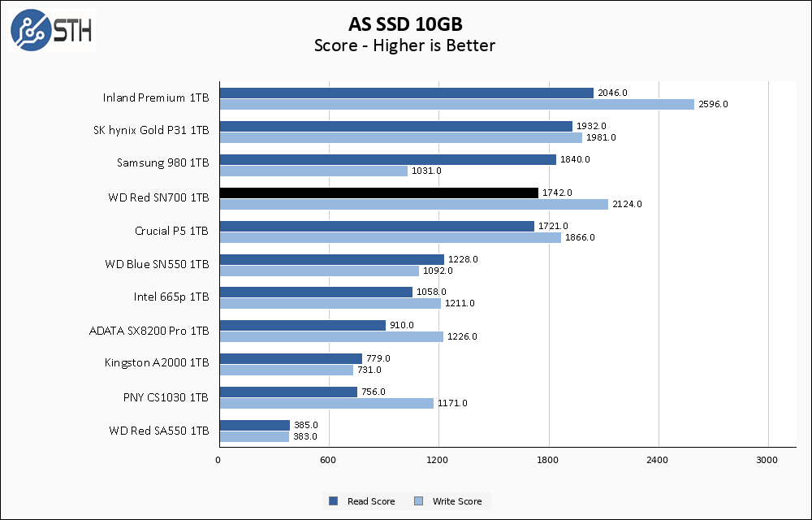Click the Inland Premium write score bar
Viewport: 812px width, 520px height.
[x=457, y=105]
